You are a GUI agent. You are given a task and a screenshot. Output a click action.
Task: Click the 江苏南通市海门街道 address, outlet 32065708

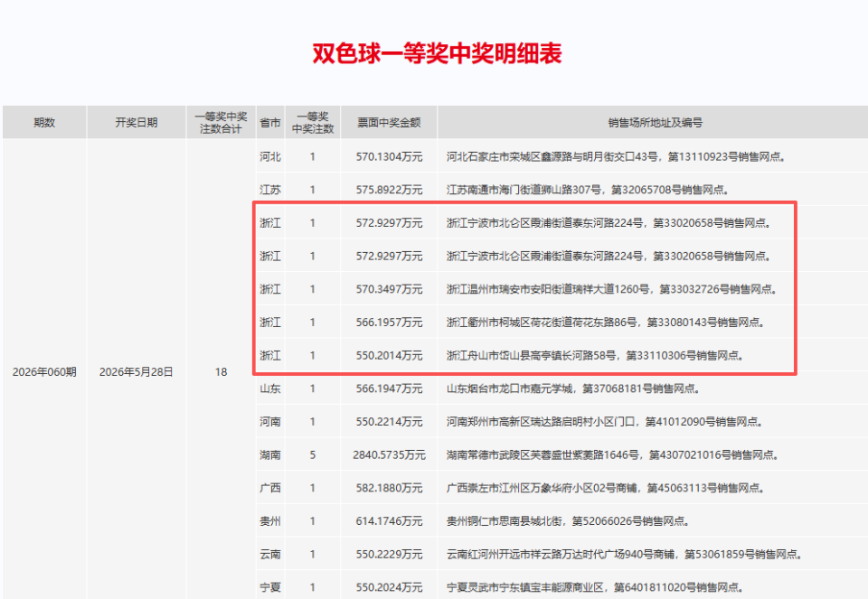588,190
